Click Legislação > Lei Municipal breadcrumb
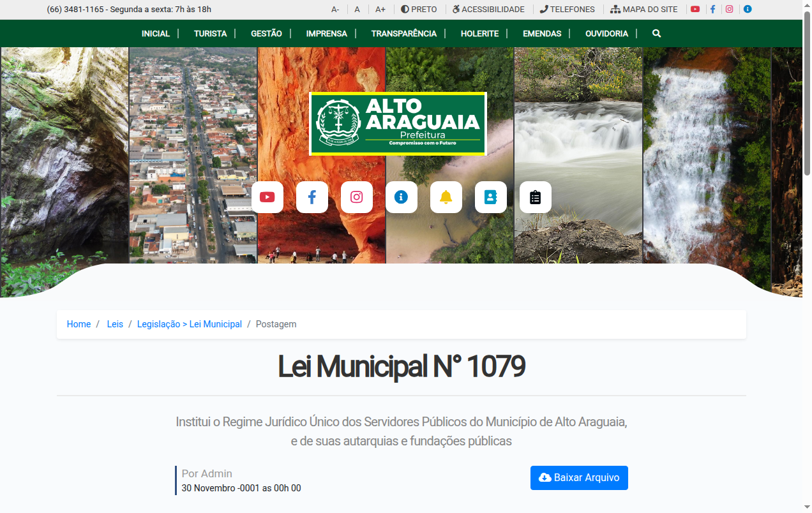The height and width of the screenshot is (513, 812). (x=190, y=324)
